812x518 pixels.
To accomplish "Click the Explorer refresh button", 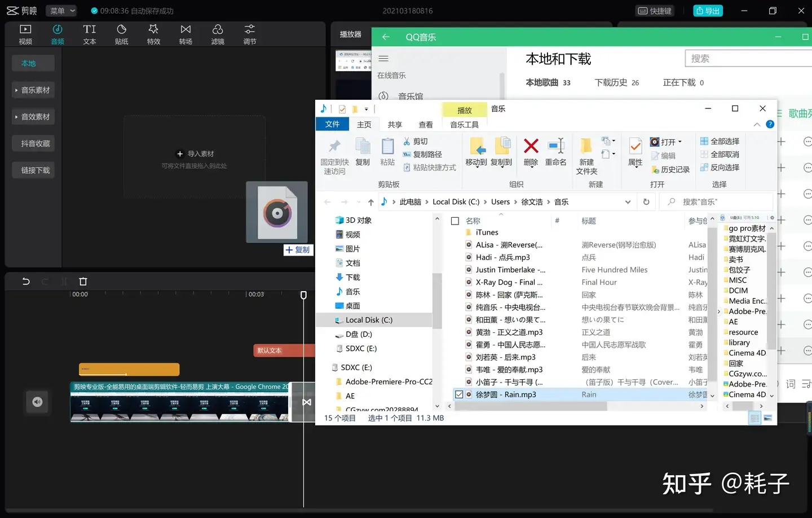I will 646,201.
